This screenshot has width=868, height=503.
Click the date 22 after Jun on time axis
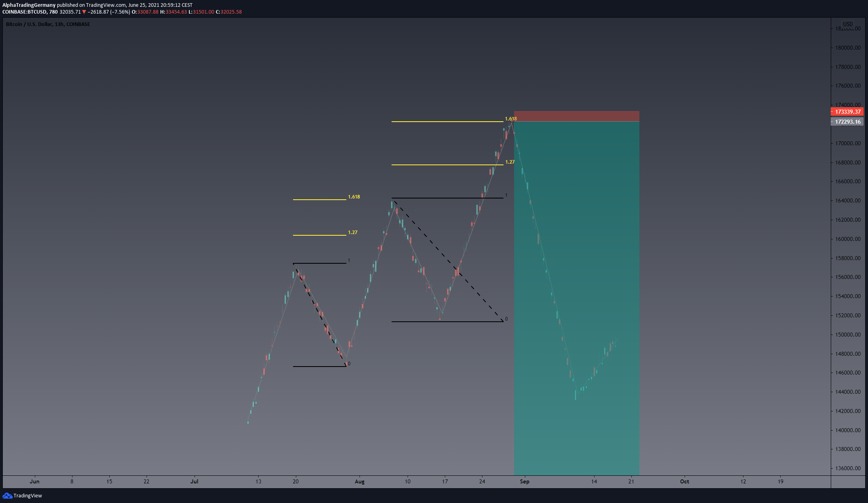pos(147,481)
